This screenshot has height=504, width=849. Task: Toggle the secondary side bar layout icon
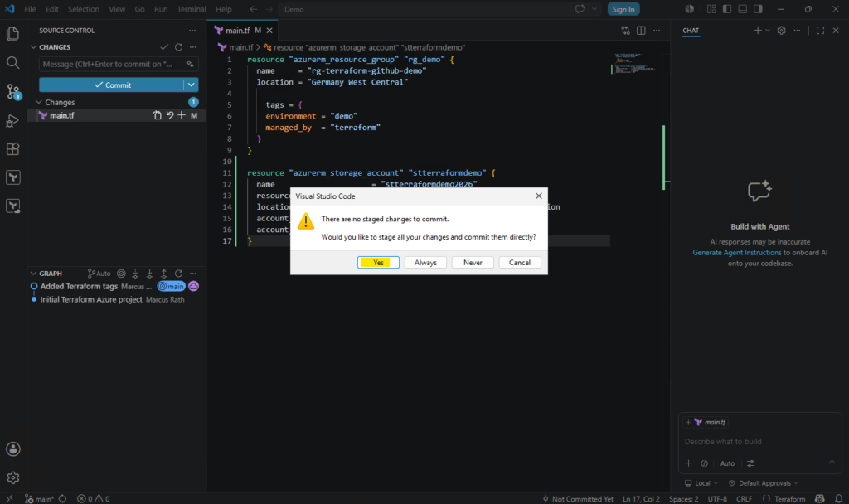(758, 9)
